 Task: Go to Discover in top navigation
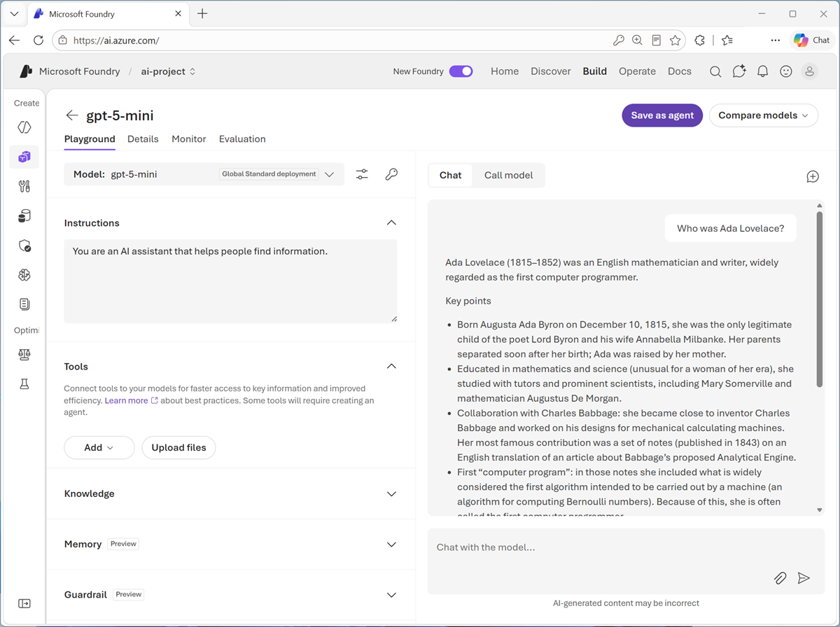[x=551, y=71]
